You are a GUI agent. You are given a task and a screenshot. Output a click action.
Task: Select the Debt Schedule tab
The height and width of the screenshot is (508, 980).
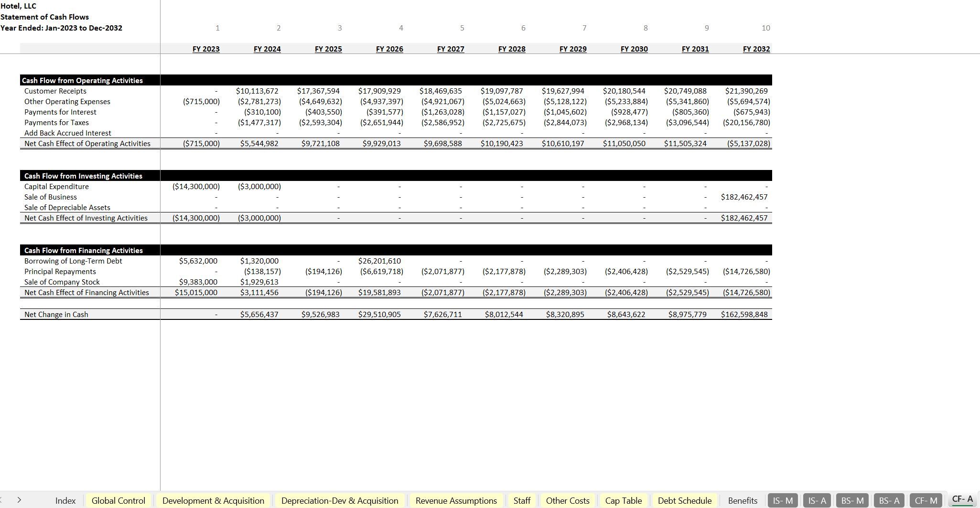coord(684,500)
